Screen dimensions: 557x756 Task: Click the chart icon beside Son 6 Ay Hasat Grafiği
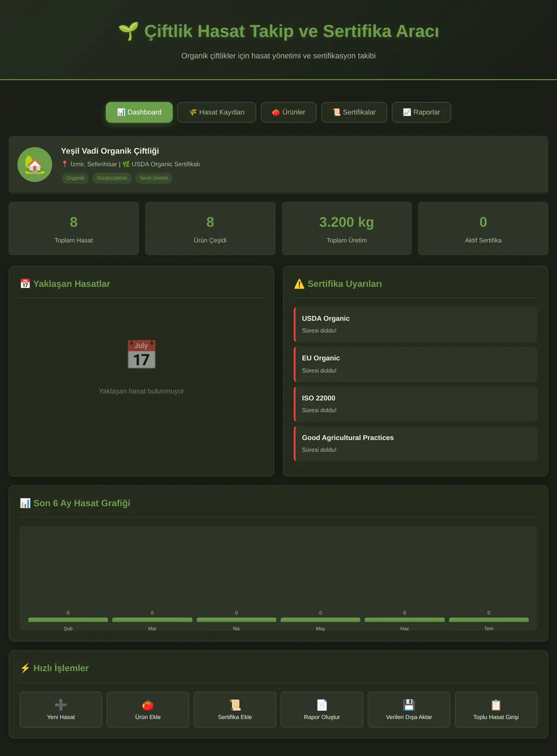tap(25, 503)
